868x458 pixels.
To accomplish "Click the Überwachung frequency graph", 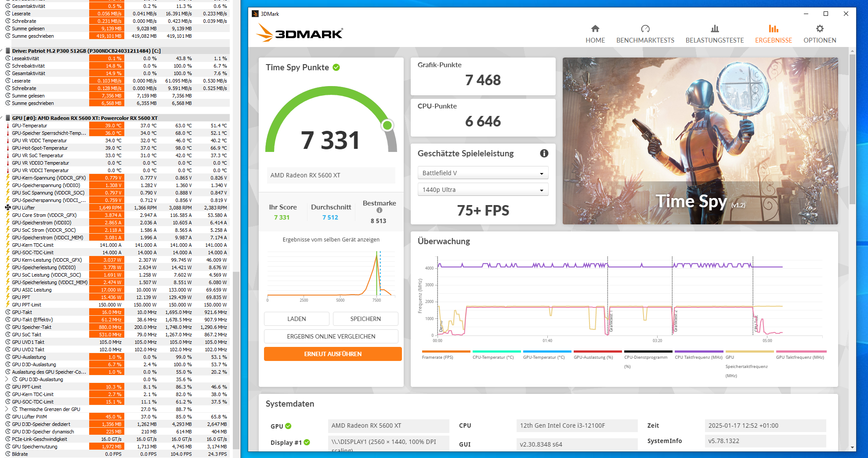I will click(x=621, y=299).
